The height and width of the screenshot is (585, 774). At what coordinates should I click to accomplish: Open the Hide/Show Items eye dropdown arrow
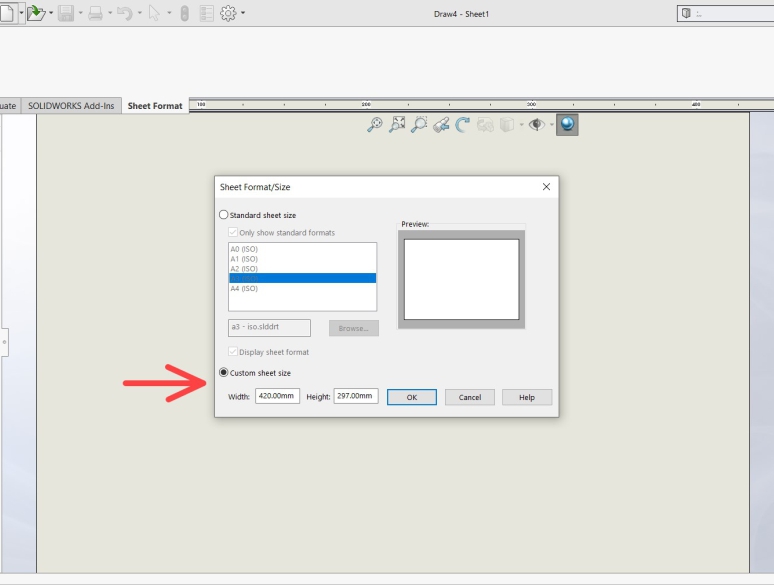549,126
